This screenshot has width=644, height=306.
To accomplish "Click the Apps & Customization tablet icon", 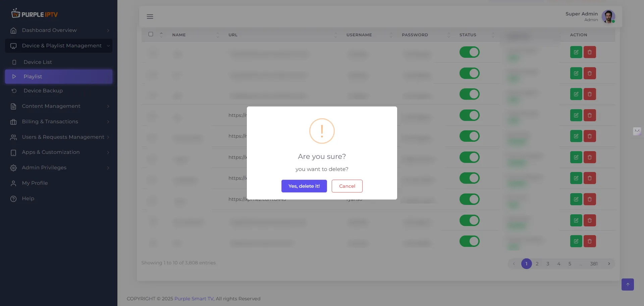I will tap(13, 152).
